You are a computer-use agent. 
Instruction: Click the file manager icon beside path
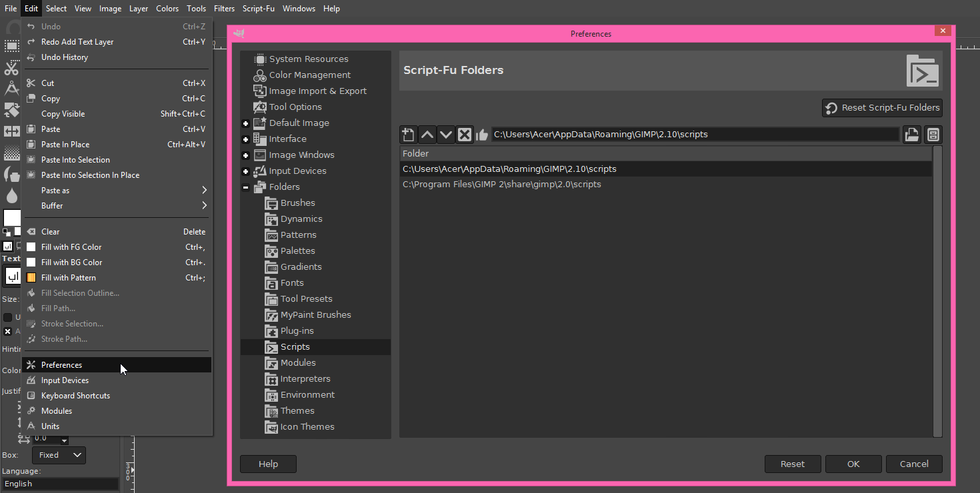click(x=933, y=135)
